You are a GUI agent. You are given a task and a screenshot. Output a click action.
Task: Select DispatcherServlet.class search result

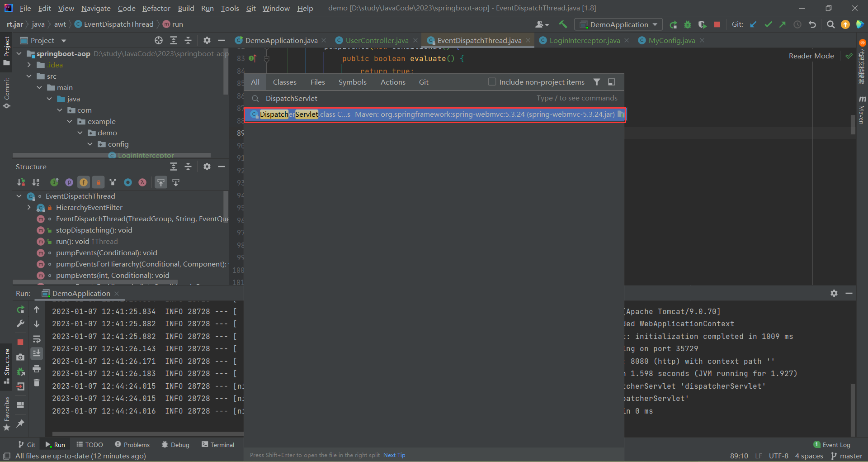click(435, 114)
